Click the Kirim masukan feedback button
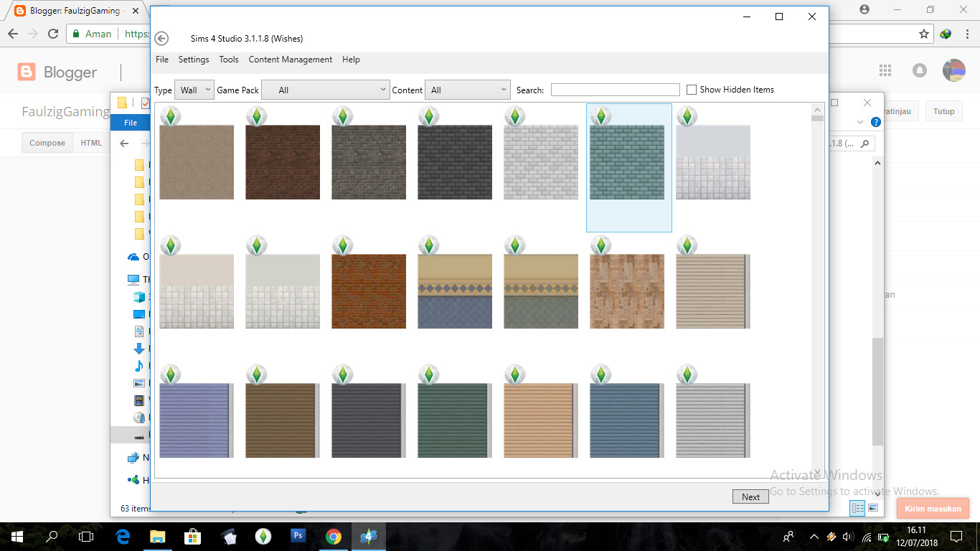Screen dimensions: 980x551 coord(933,508)
